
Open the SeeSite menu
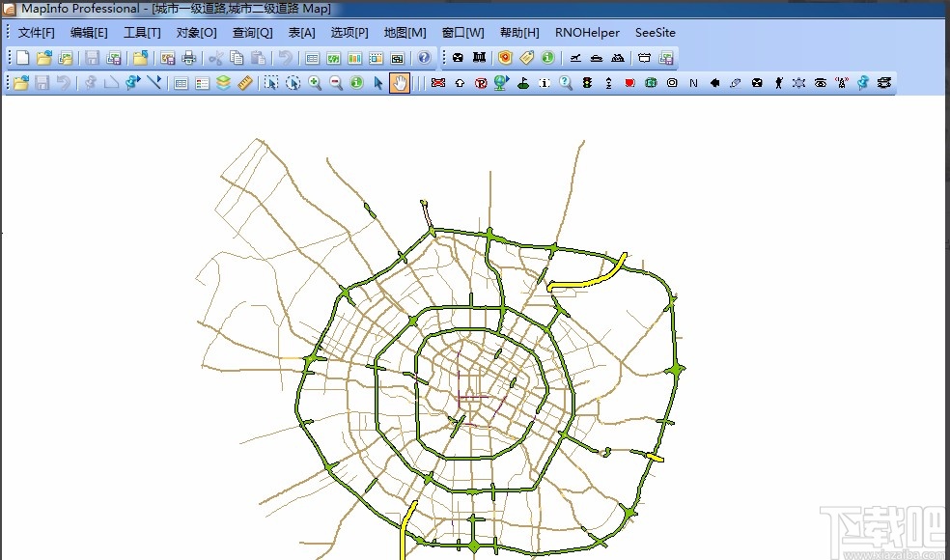point(655,33)
